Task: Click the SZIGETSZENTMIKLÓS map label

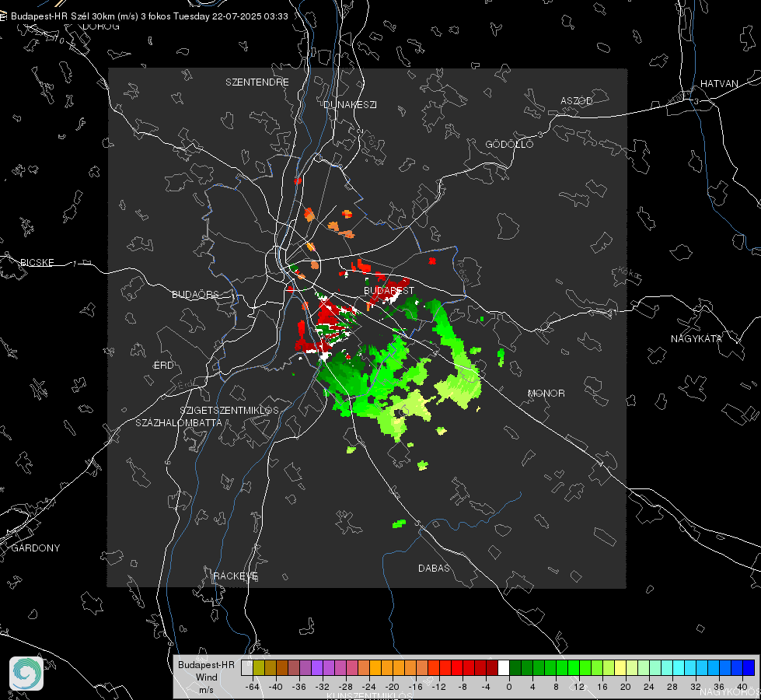Action: (x=229, y=411)
